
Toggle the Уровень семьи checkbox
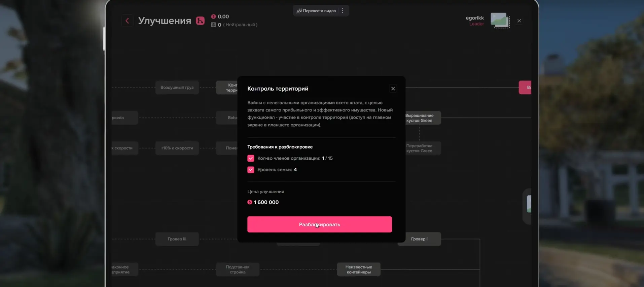tap(251, 170)
